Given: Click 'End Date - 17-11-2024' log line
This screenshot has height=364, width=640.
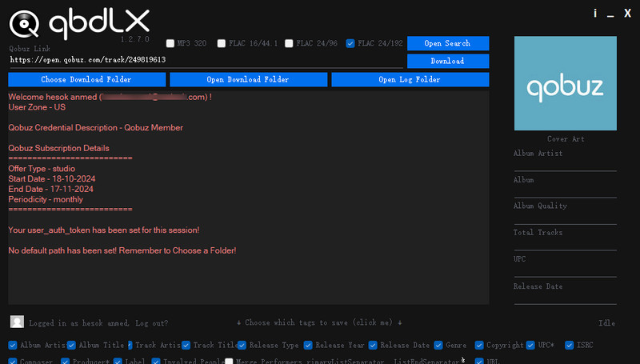Looking at the screenshot, I should click(50, 189).
